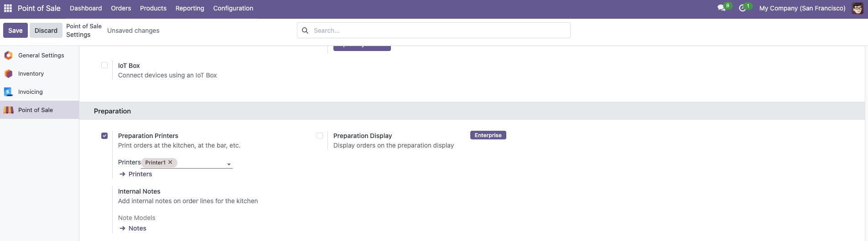Screen dimensions: 868x241
Task: Open the Orders menu
Action: point(121,8)
